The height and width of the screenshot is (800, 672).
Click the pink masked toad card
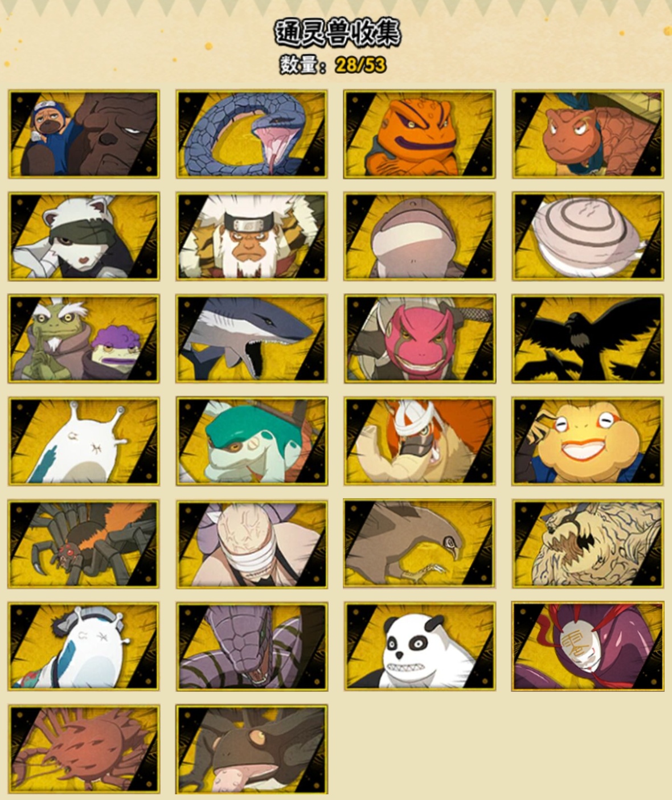click(x=420, y=339)
